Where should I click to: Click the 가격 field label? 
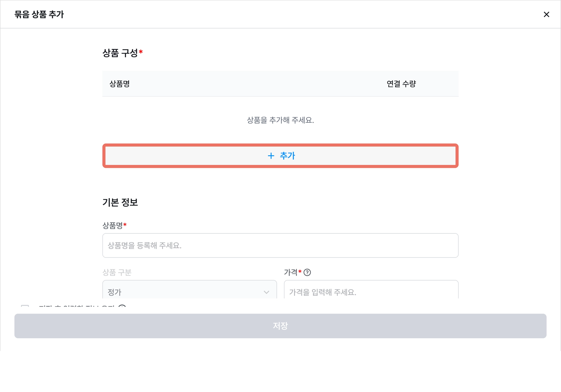point(291,272)
